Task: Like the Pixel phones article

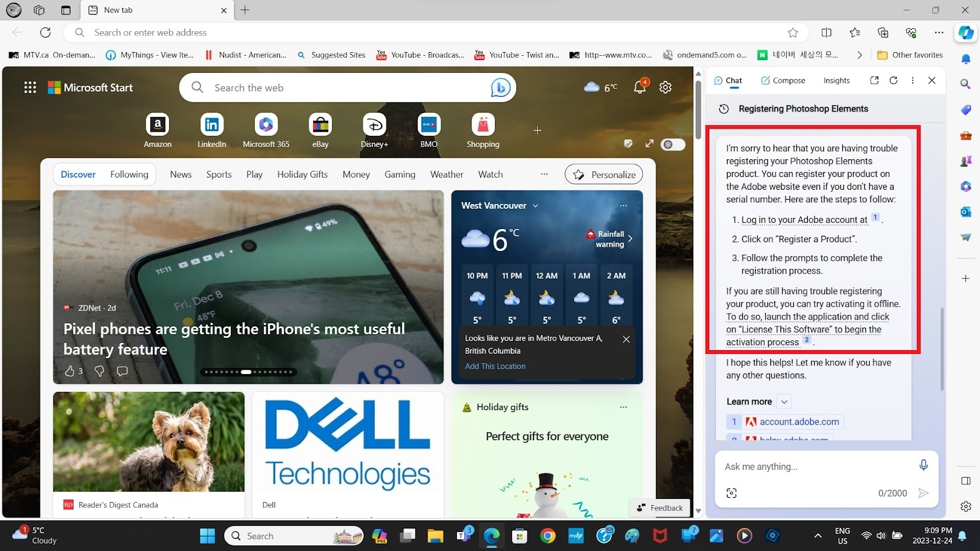Action: 69,371
